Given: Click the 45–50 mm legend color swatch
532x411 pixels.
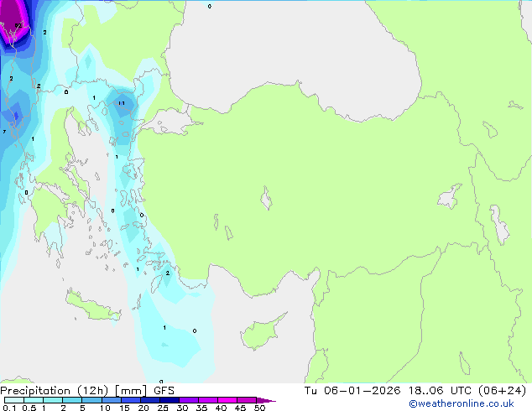Looking at the screenshot, I should [x=247, y=400].
